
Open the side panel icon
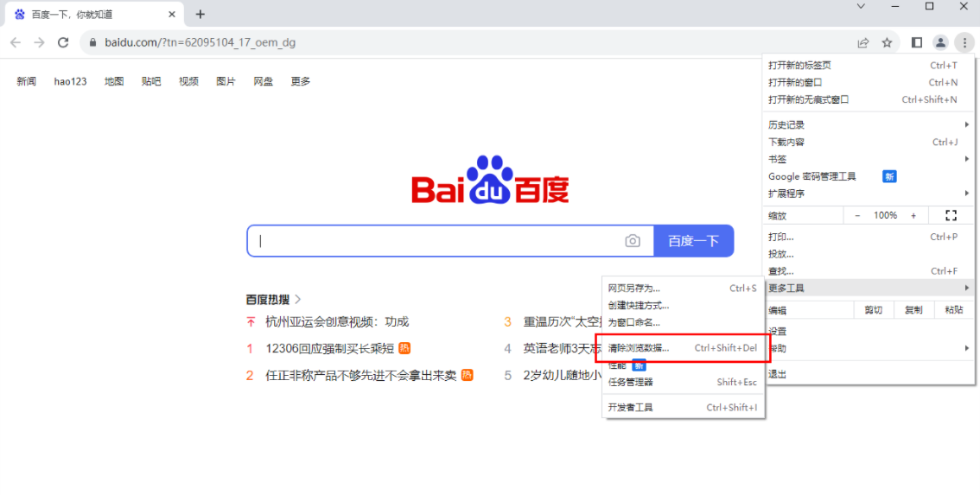pyautogui.click(x=917, y=42)
